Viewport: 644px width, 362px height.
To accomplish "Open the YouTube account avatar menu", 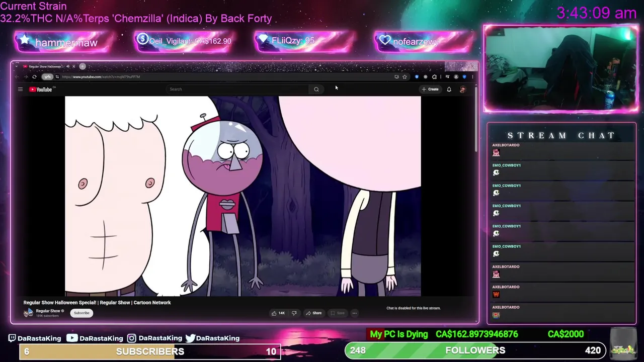I will coord(463,89).
